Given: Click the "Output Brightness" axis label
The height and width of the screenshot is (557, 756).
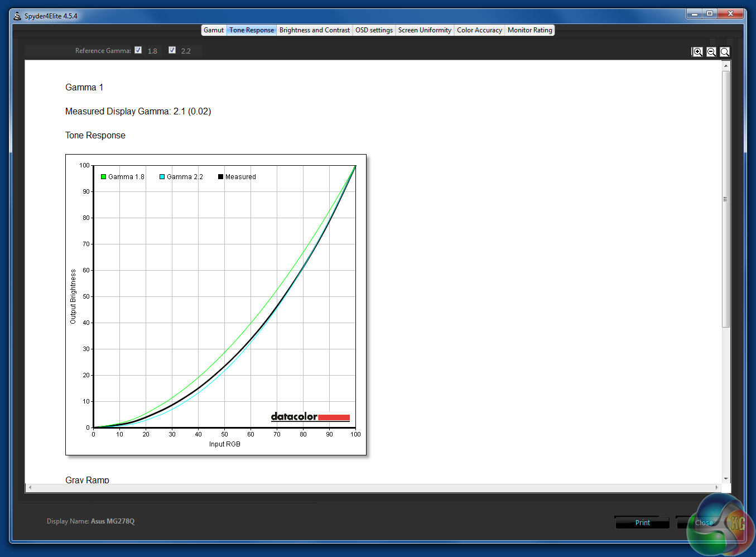Looking at the screenshot, I should coord(73,296).
